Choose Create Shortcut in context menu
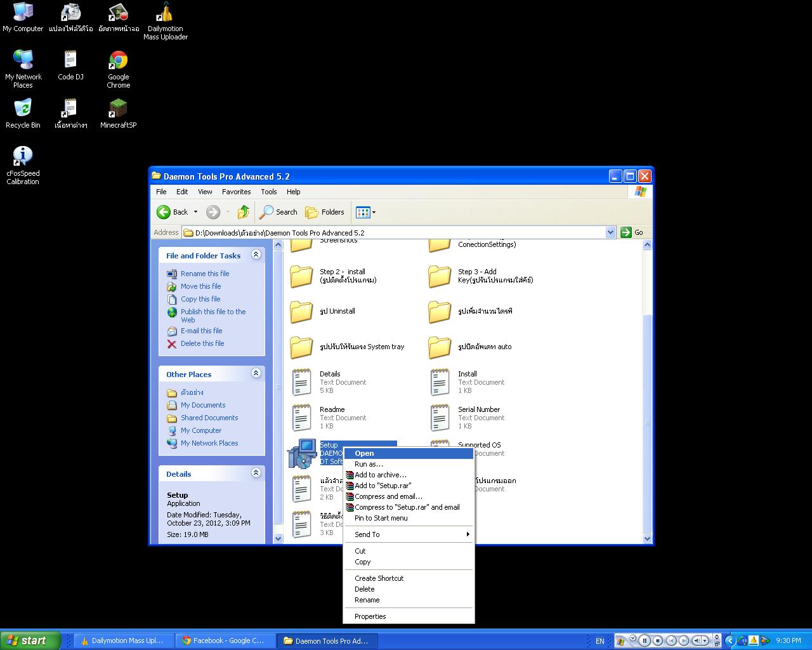 409,578
